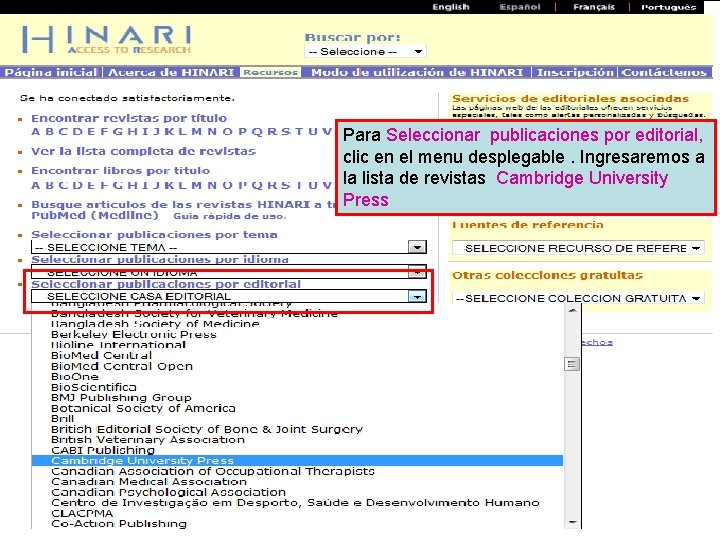Open the Recursos tab

point(270,72)
